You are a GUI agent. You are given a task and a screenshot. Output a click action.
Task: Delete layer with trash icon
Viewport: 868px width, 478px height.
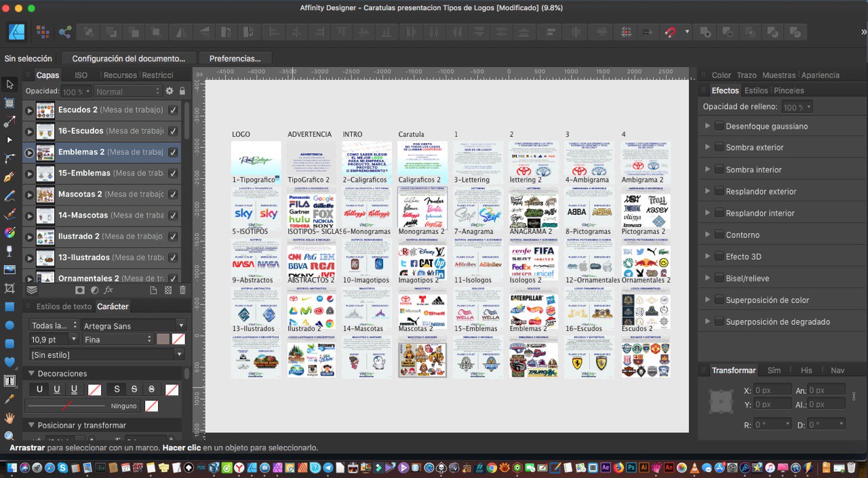182,290
